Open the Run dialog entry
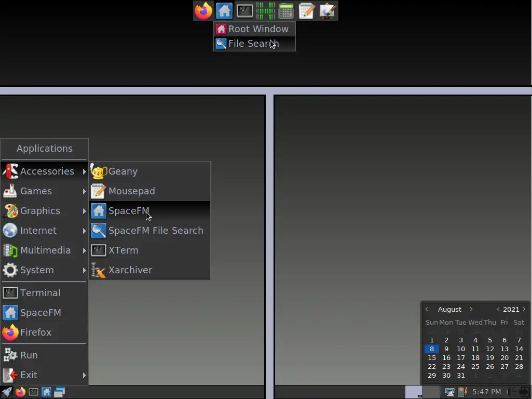Screen dimensions: 532x399 (44, 355)
